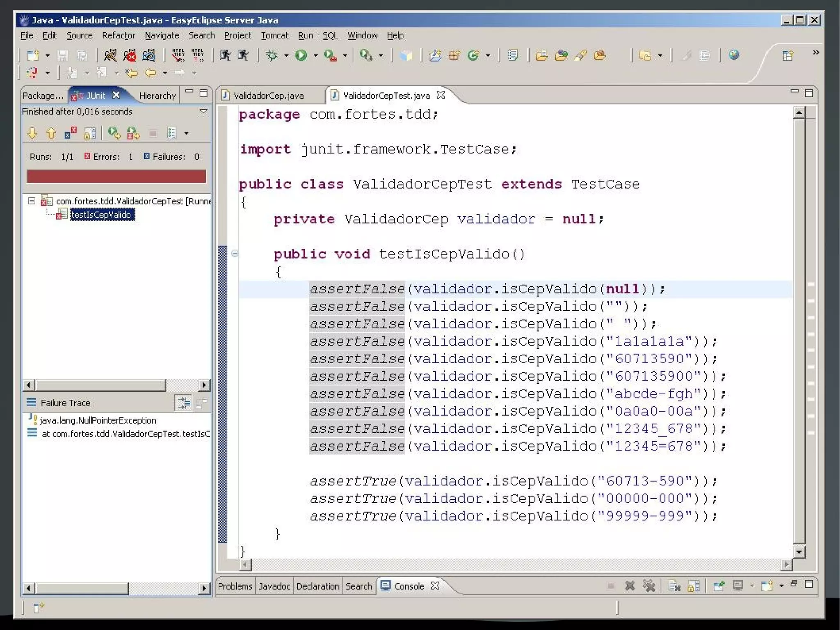This screenshot has height=630, width=840.
Task: Click editor vertical scrollbar down arrow
Action: (799, 552)
